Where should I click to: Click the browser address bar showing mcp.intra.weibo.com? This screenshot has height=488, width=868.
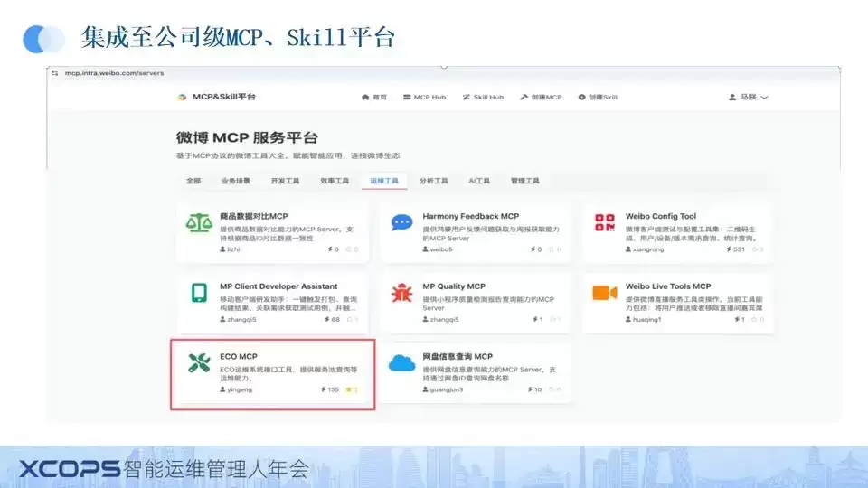(x=114, y=73)
